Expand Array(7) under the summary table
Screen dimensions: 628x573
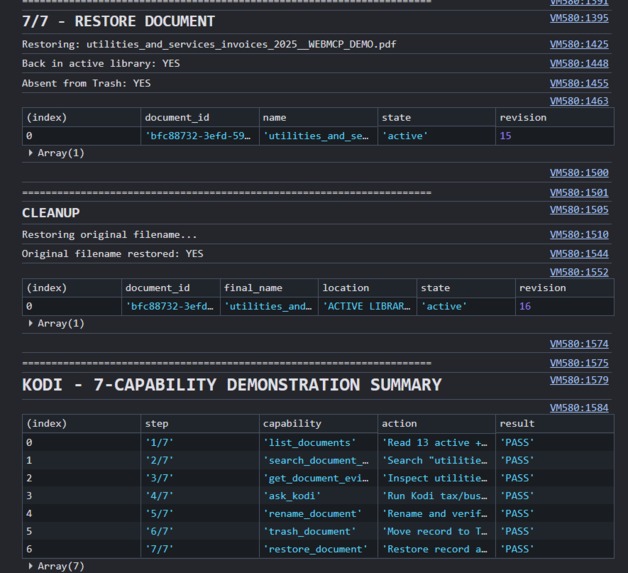tap(56, 566)
